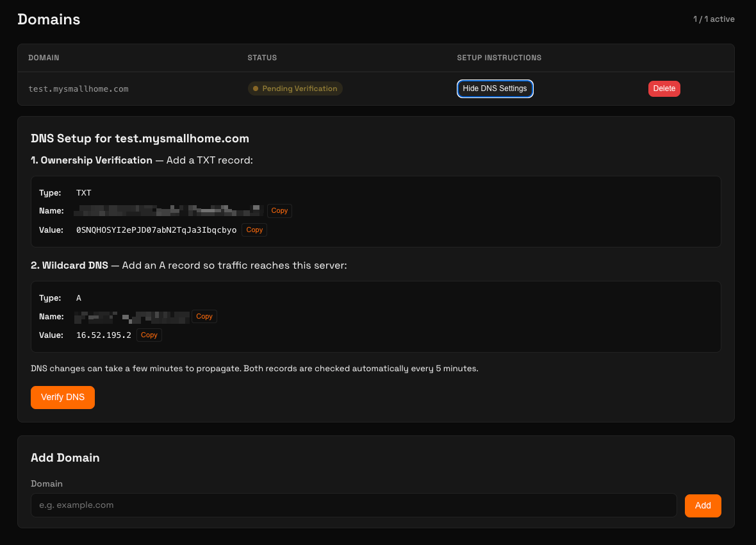Copy the TXT record name

pos(279,211)
